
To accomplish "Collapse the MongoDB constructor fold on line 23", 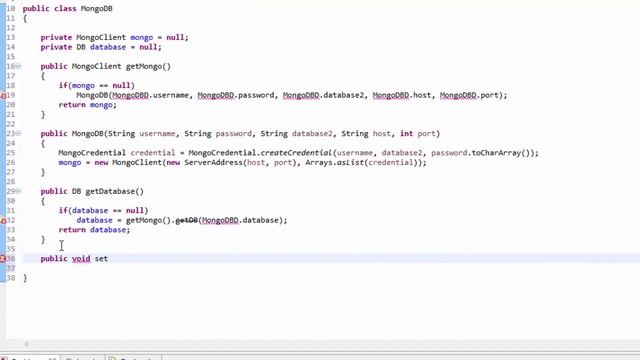I will [x=18, y=133].
